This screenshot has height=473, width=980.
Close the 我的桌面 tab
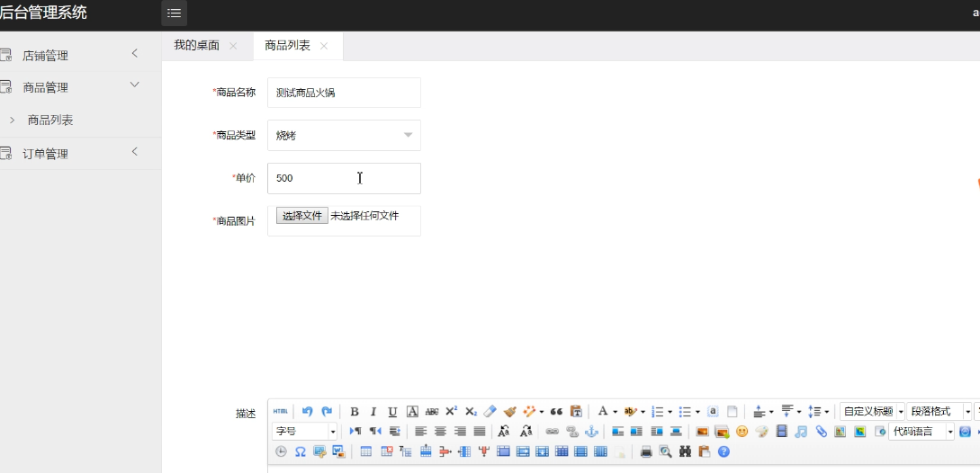(233, 46)
